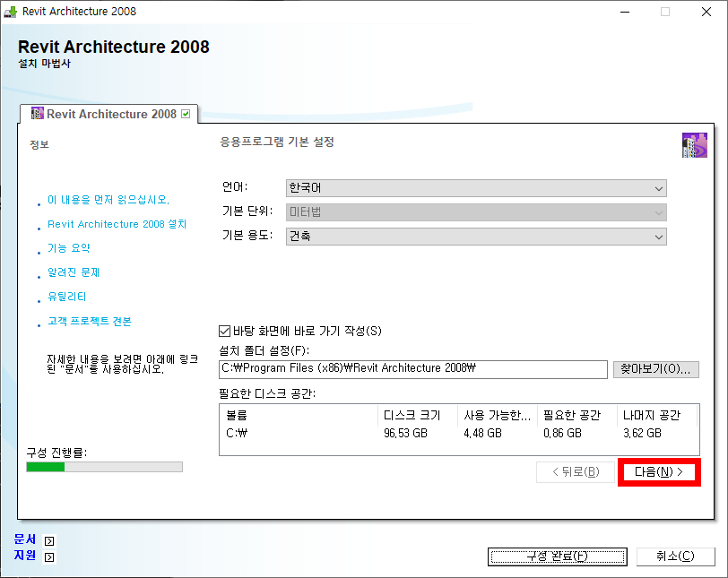Open the 지원 support link

click(x=25, y=556)
